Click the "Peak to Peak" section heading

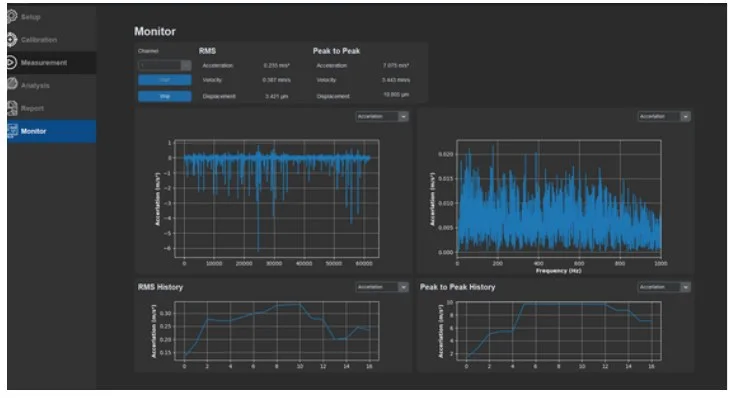pyautogui.click(x=337, y=51)
